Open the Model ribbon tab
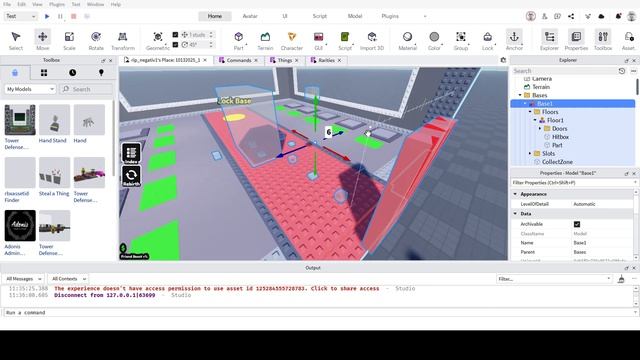The height and width of the screenshot is (360, 640). (x=355, y=16)
